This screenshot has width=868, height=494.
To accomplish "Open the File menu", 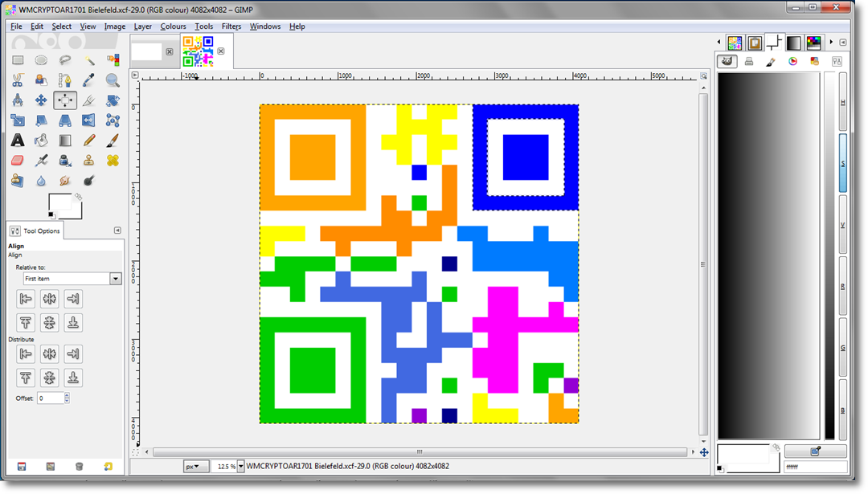I will [x=17, y=26].
